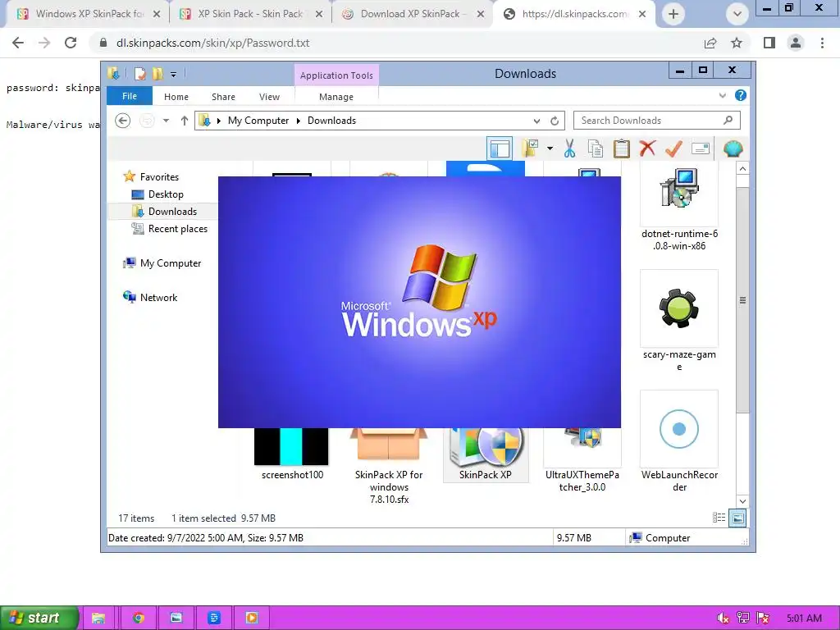The width and height of the screenshot is (840, 630).
Task: Click the Windows XP splash image
Action: pos(419,302)
